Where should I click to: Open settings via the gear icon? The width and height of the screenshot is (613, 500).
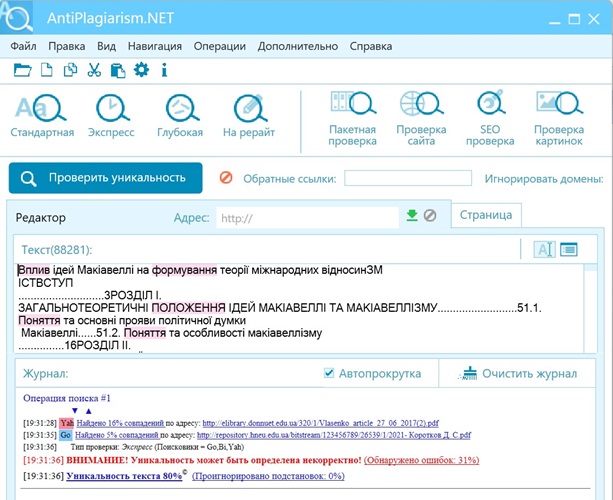[x=141, y=70]
